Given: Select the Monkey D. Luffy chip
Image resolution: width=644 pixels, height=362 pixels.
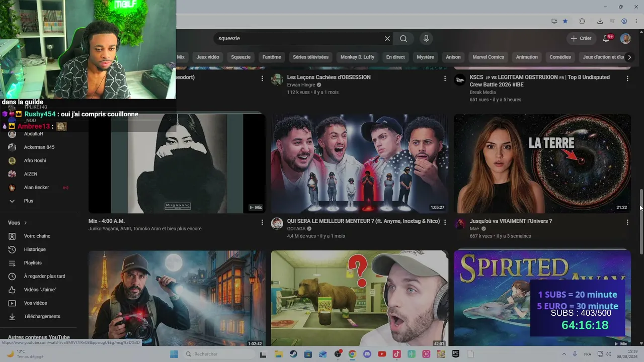Looking at the screenshot, I should [357, 57].
